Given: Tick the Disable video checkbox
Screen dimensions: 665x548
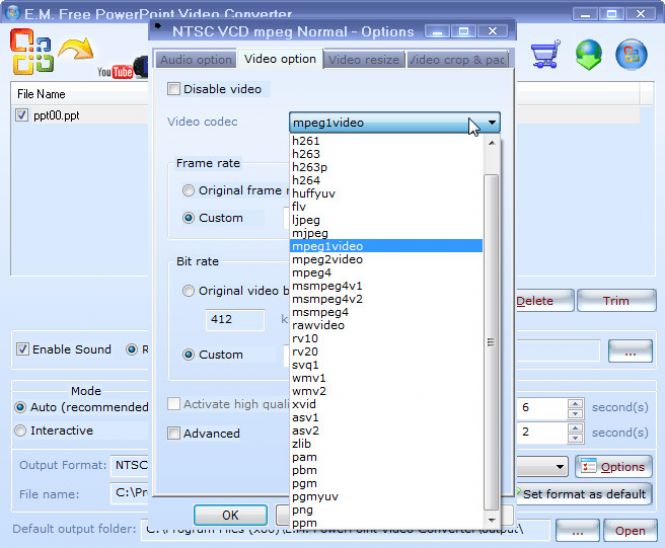Looking at the screenshot, I should pos(175,89).
